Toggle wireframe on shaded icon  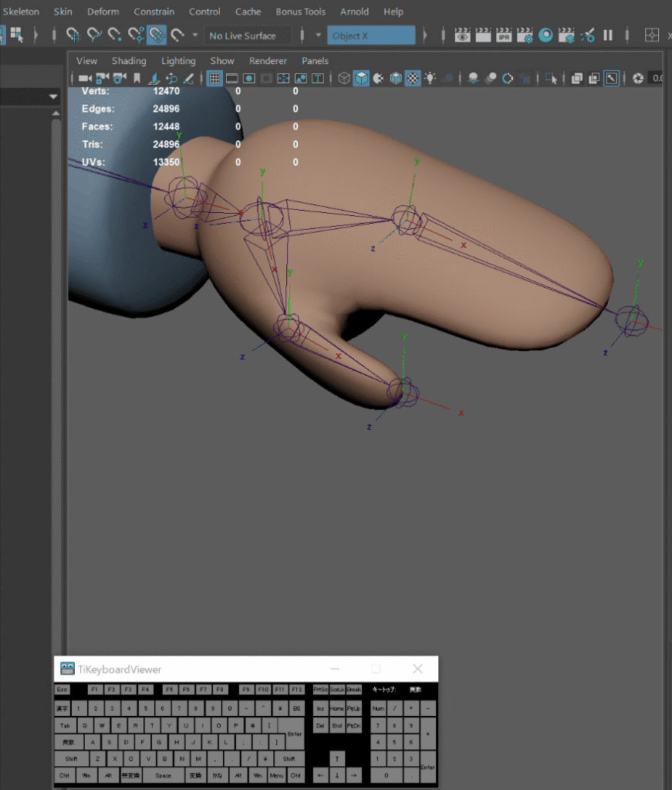[396, 78]
